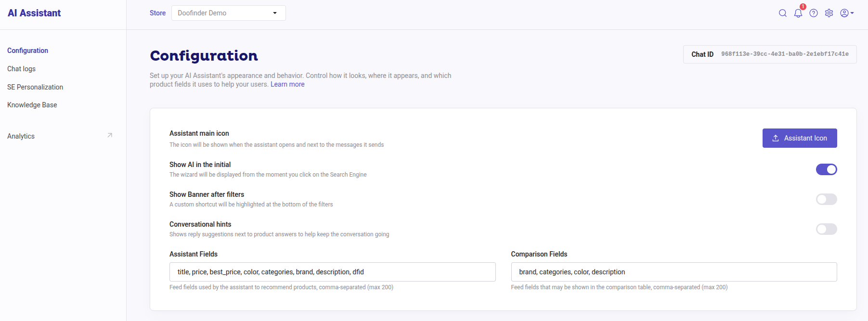Viewport: 868px width, 321px height.
Task: Follow the Learn more link
Action: pos(287,84)
